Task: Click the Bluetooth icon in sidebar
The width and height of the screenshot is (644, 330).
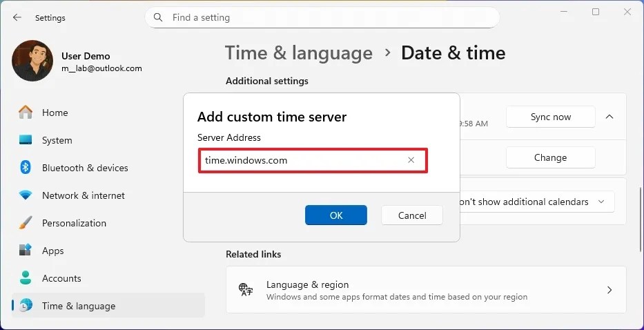Action: [26, 168]
